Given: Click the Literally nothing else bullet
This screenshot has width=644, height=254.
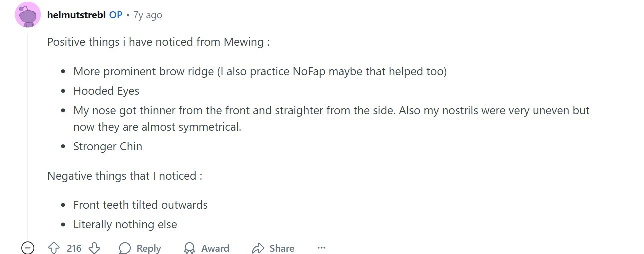Looking at the screenshot, I should coord(125,225).
